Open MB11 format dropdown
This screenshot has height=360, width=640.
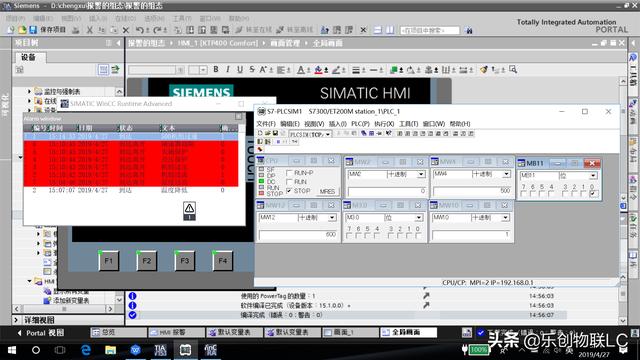(x=593, y=176)
